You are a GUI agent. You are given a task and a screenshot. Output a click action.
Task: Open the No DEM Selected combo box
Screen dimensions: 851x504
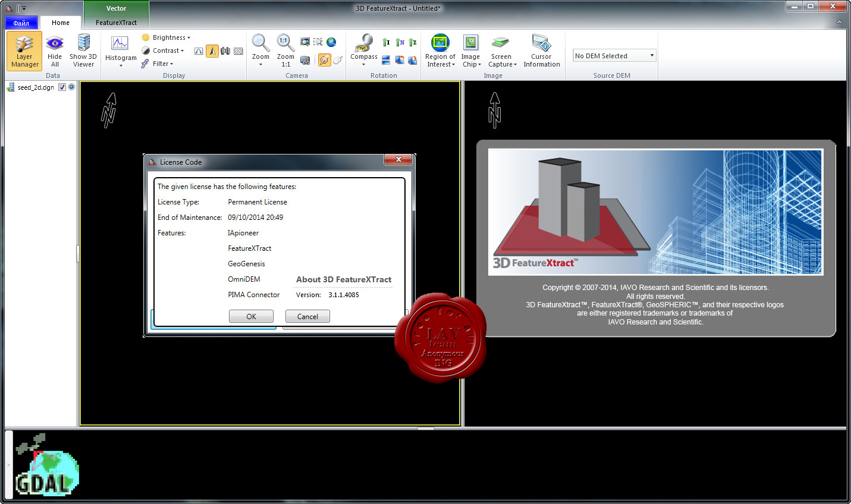[x=614, y=56]
